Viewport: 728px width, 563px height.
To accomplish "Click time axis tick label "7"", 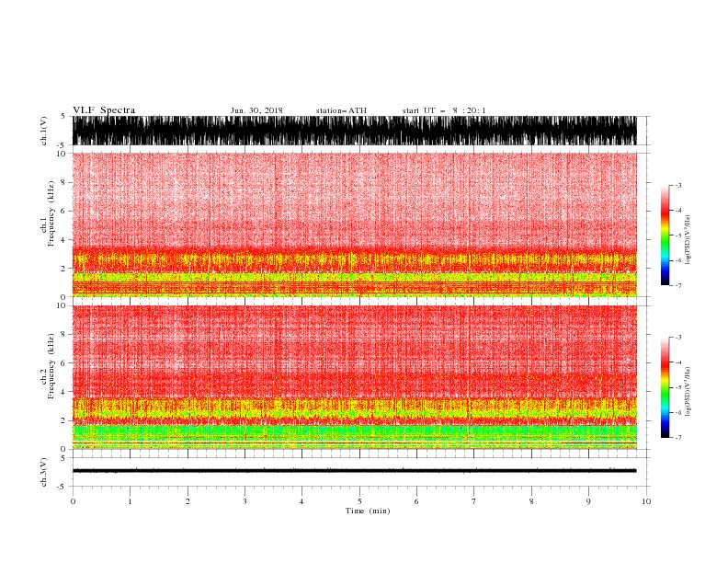I will point(474,501).
